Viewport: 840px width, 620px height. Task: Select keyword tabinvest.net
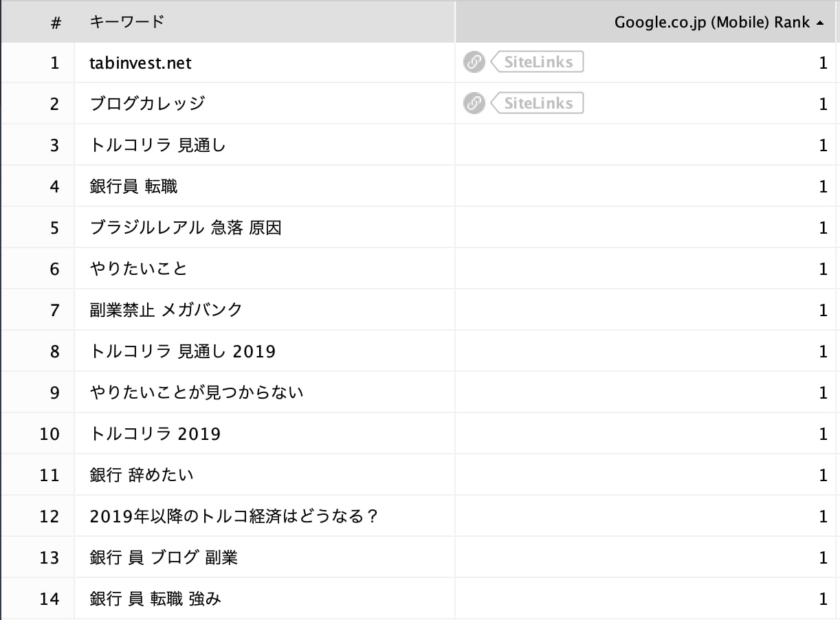pyautogui.click(x=141, y=63)
